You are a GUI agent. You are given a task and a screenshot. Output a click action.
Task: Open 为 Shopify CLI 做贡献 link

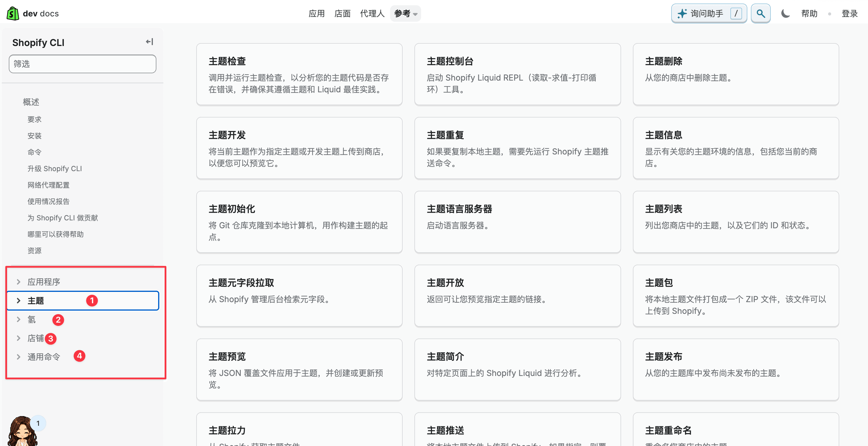(x=63, y=218)
